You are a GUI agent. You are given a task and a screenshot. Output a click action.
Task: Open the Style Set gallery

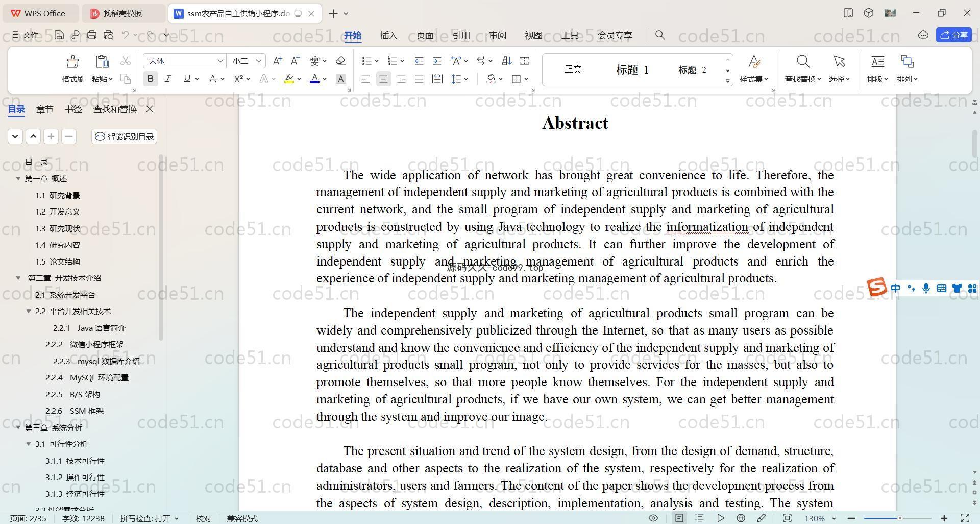pos(754,68)
